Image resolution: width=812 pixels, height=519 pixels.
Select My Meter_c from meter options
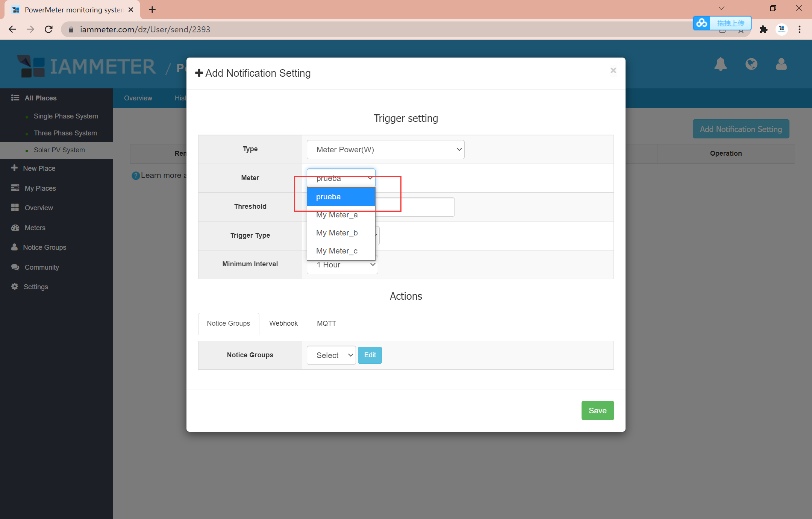[337, 251]
